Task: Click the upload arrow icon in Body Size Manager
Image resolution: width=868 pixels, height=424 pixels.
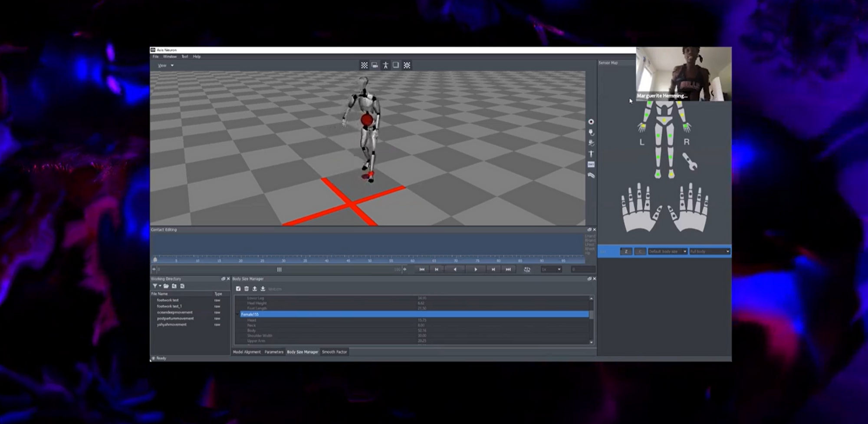Action: click(255, 289)
